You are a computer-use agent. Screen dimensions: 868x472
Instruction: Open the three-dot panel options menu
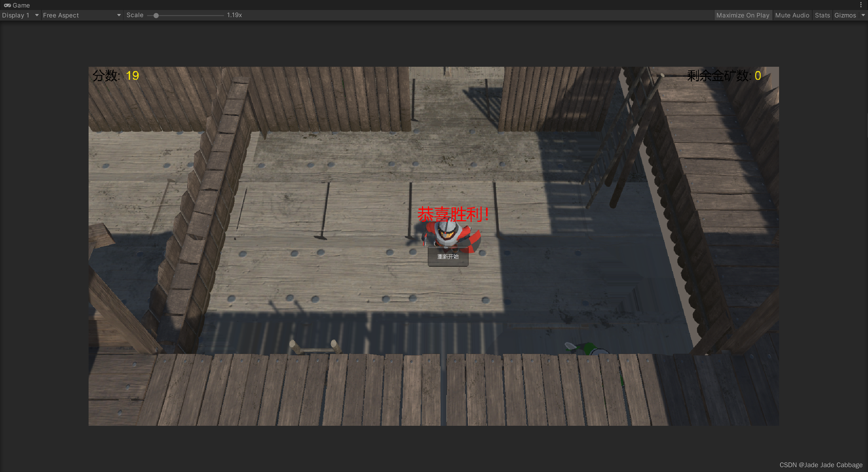861,5
